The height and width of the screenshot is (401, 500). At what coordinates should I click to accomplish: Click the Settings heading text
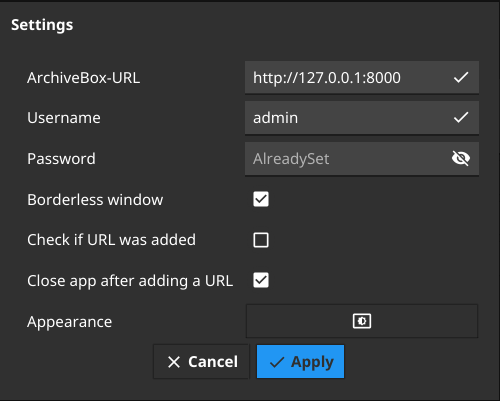pyautogui.click(x=42, y=25)
